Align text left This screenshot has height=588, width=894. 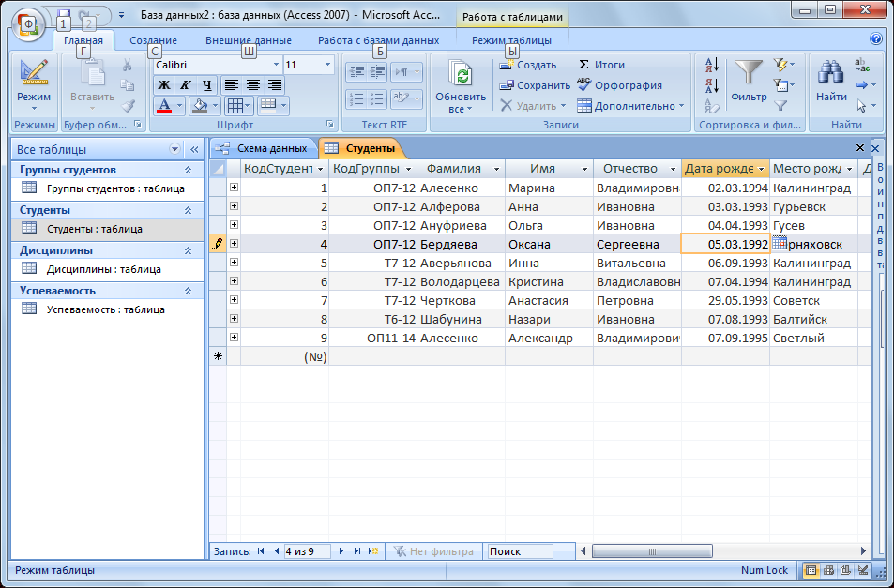pos(231,85)
